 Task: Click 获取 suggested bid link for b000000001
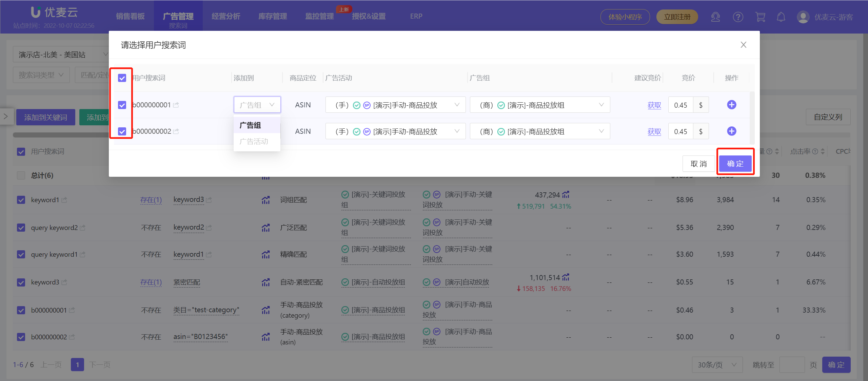(x=654, y=105)
